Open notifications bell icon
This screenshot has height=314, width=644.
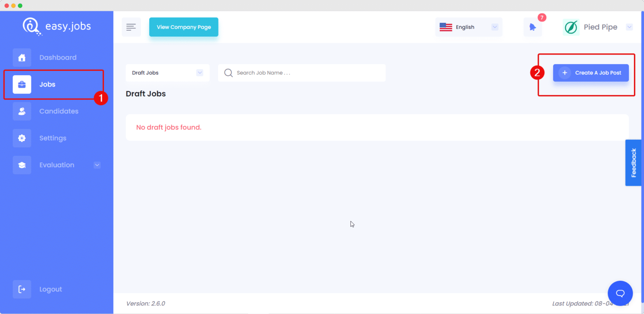coord(532,27)
